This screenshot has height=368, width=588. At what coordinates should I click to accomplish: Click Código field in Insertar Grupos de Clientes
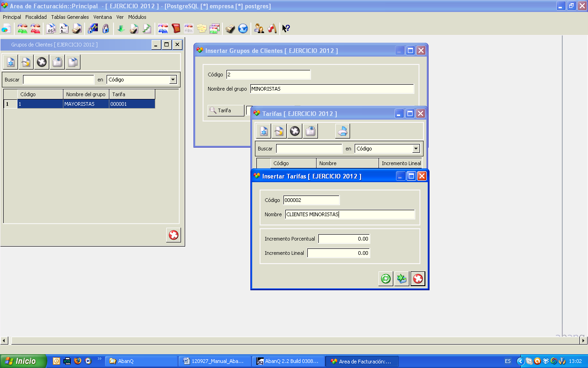click(268, 75)
